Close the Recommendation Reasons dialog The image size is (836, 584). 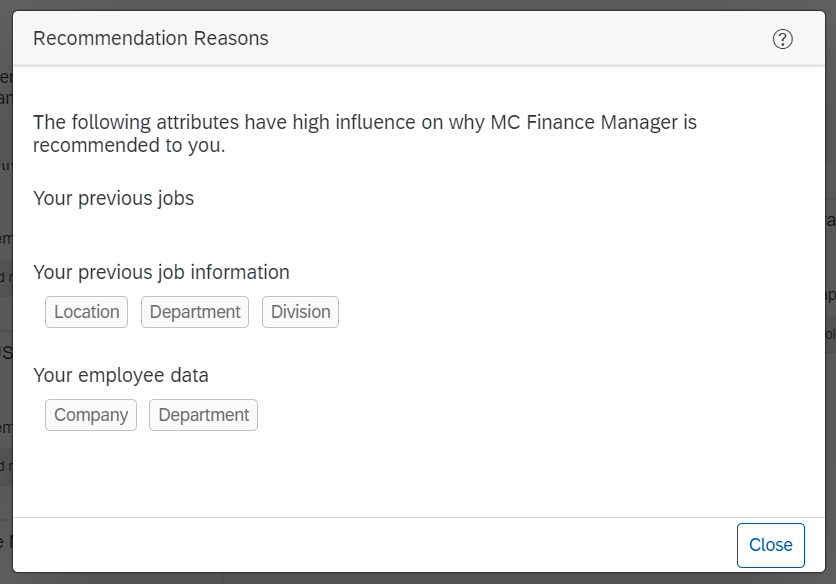[770, 545]
